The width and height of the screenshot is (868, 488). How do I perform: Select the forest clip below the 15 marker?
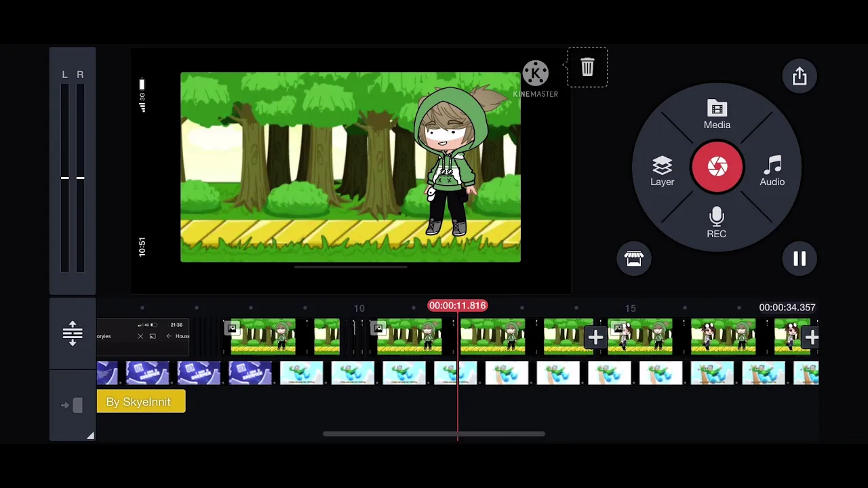[x=640, y=336]
